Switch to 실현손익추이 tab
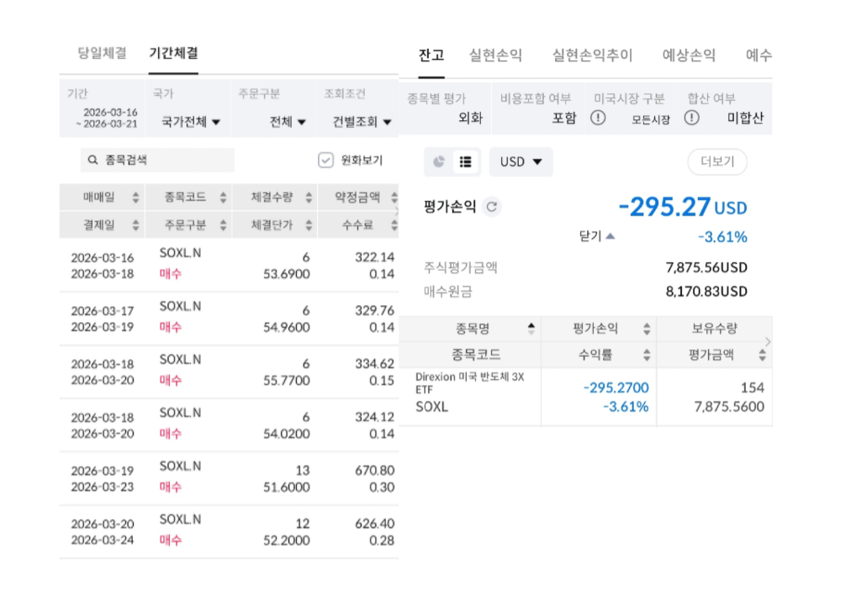The width and height of the screenshot is (851, 616). point(593,55)
